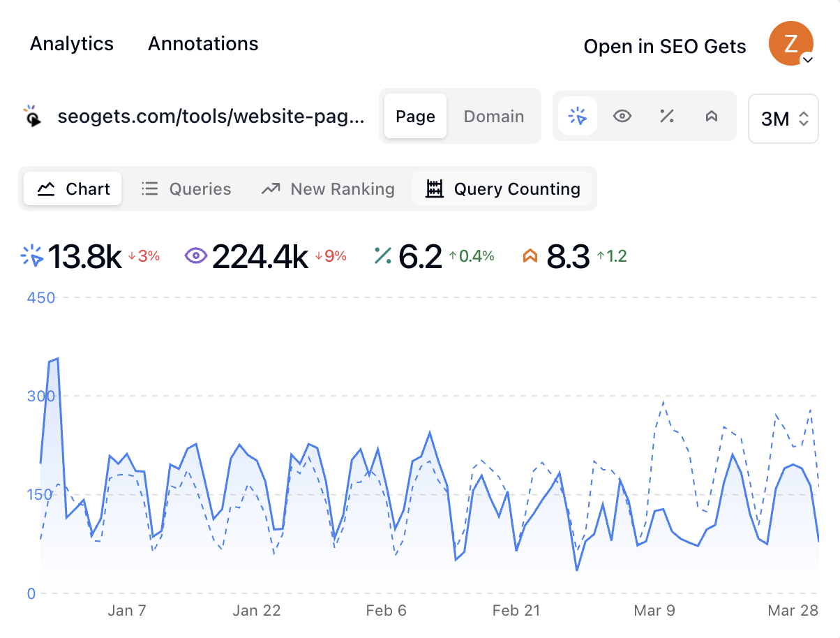Click the seogets.com page URL text

click(211, 117)
